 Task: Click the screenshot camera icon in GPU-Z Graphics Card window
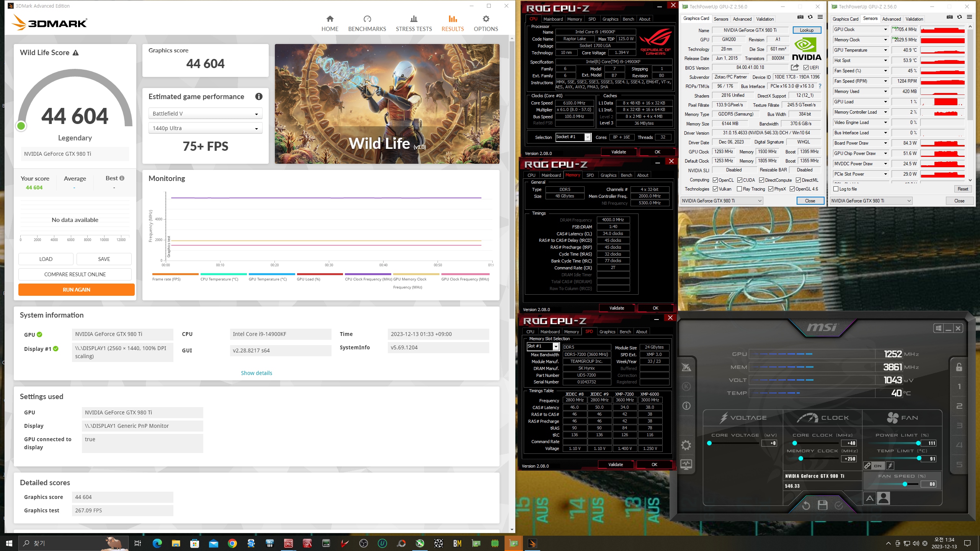click(800, 17)
